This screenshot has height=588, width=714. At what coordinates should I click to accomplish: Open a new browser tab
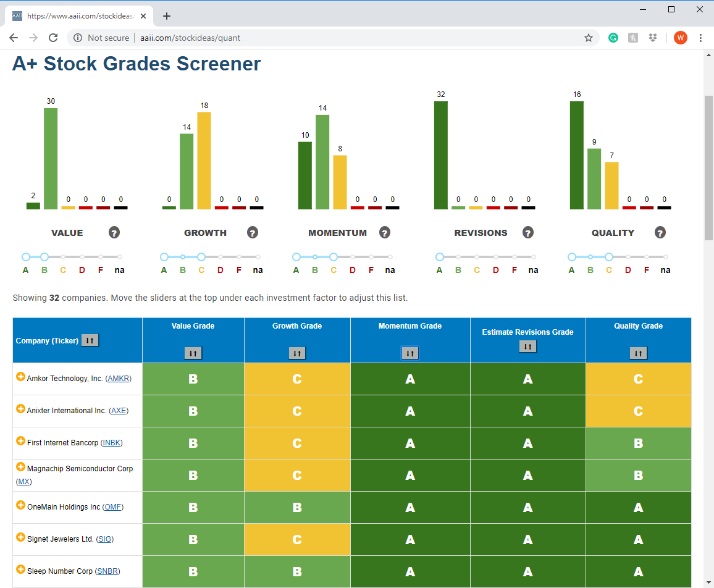point(167,16)
